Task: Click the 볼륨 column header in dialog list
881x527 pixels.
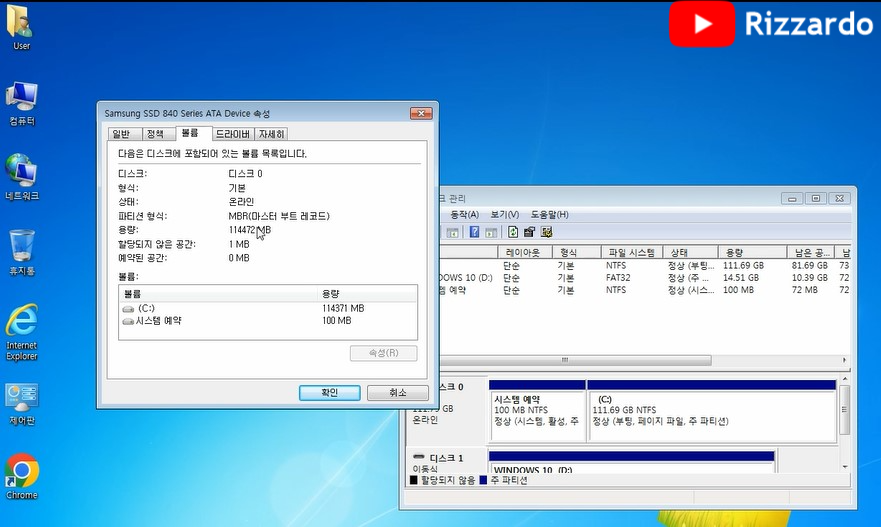Action: click(219, 294)
